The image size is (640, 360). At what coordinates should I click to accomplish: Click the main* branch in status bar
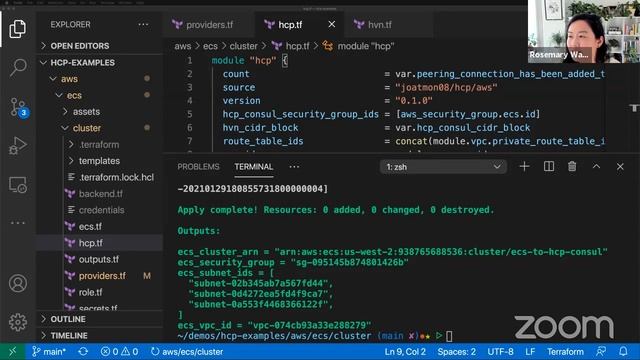49,351
